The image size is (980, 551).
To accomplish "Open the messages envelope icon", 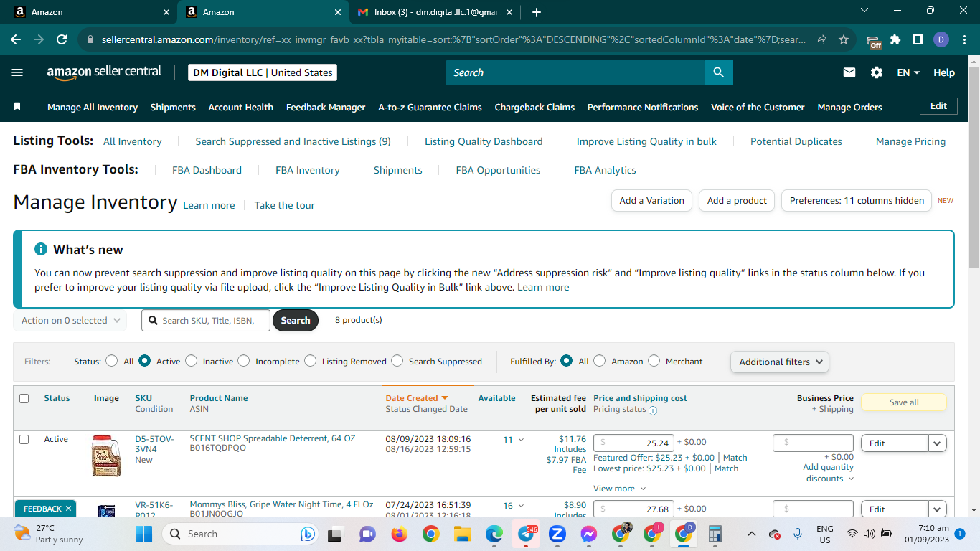I will [x=849, y=72].
